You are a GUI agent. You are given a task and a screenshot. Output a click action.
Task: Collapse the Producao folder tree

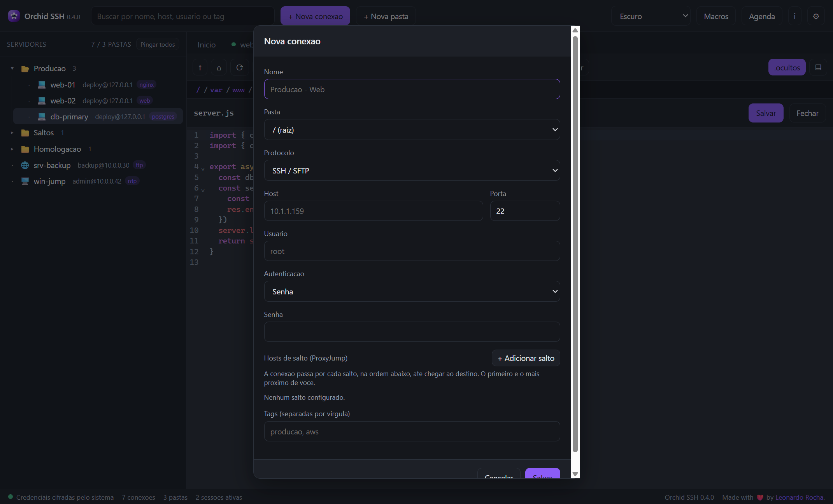click(12, 68)
